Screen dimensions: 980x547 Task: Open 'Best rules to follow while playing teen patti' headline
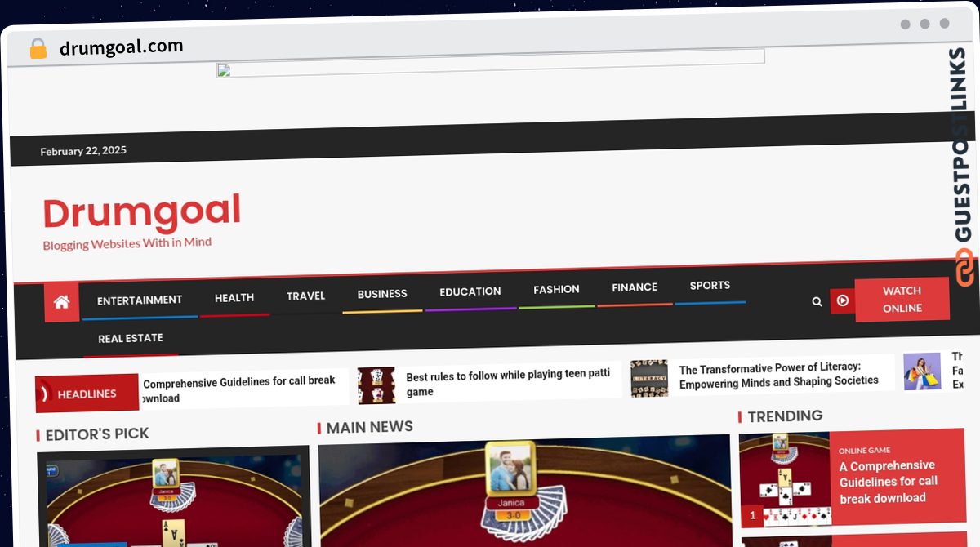[x=508, y=382]
